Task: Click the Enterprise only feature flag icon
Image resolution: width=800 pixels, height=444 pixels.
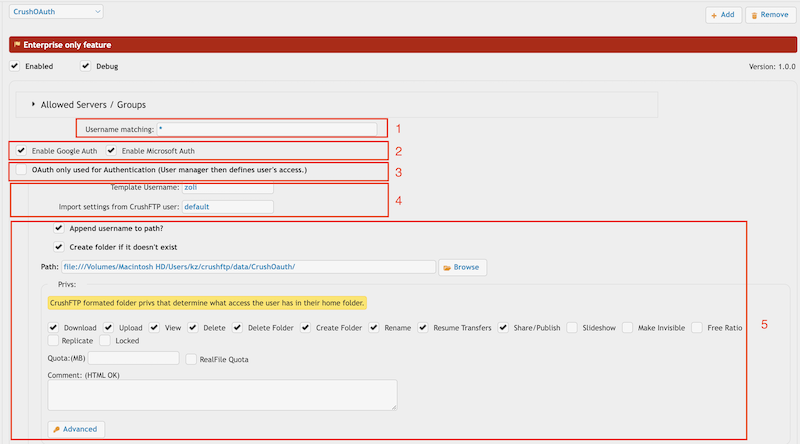Action: click(17, 45)
